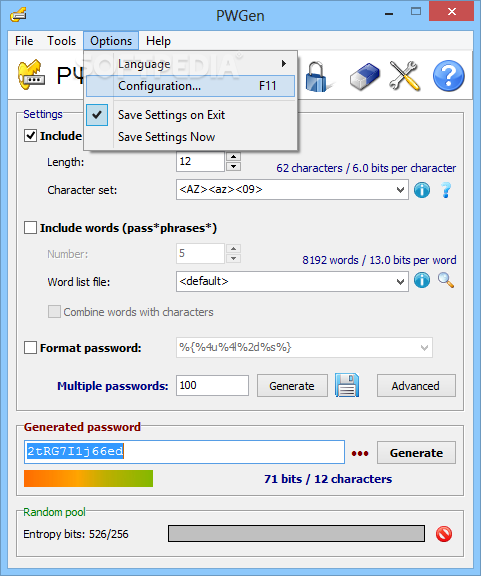Click the Advanced button

tap(416, 386)
